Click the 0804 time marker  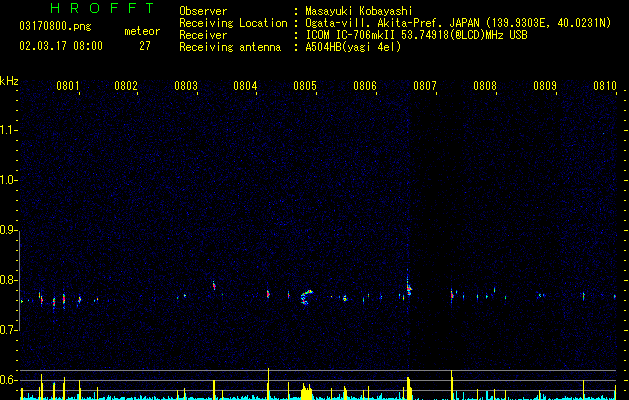click(245, 86)
